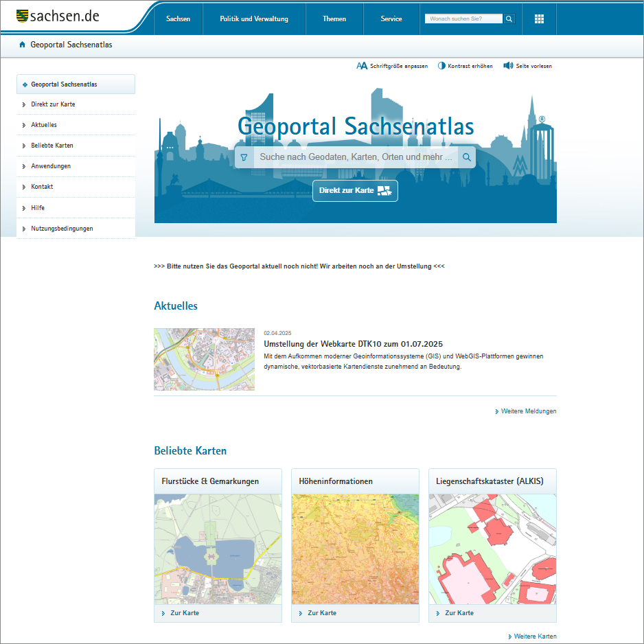Screen dimensions: 644x644
Task: Open 'Umstellung der Webkarte DTK10' headline
Action: coord(353,344)
